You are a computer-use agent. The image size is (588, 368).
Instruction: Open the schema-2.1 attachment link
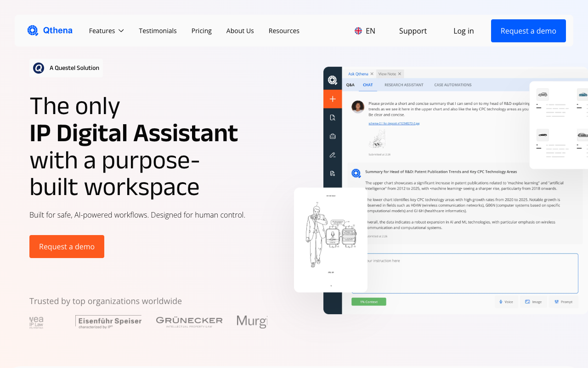pyautogui.click(x=394, y=123)
